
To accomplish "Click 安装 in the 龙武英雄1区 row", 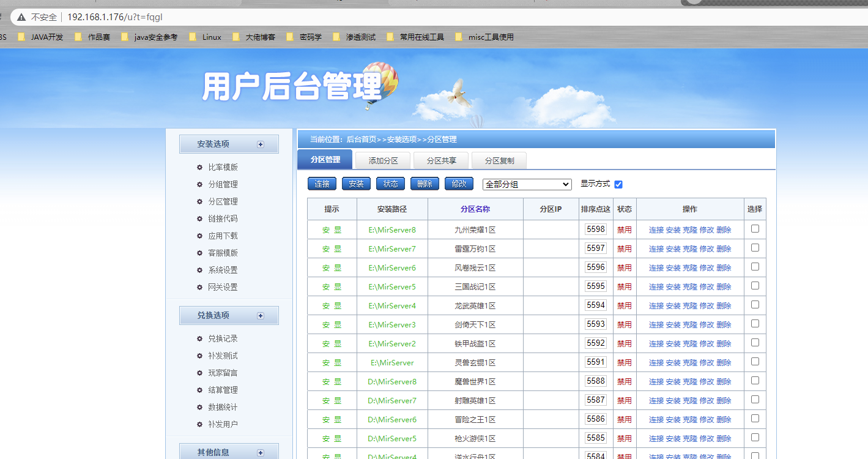I will tap(673, 306).
